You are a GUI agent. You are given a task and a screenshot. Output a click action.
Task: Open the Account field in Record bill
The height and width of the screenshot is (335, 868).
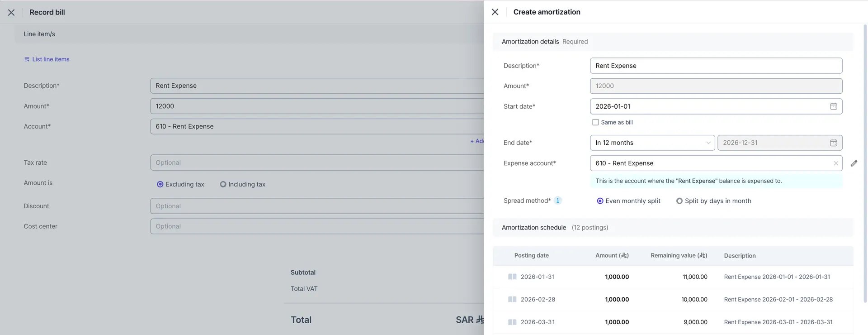(317, 126)
